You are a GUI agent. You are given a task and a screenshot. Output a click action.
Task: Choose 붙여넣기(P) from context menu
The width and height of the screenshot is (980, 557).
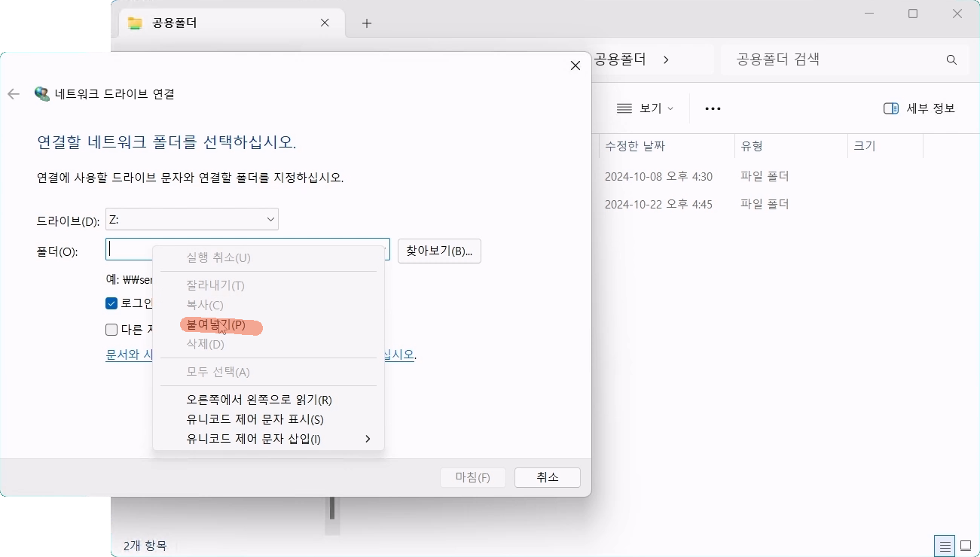216,325
